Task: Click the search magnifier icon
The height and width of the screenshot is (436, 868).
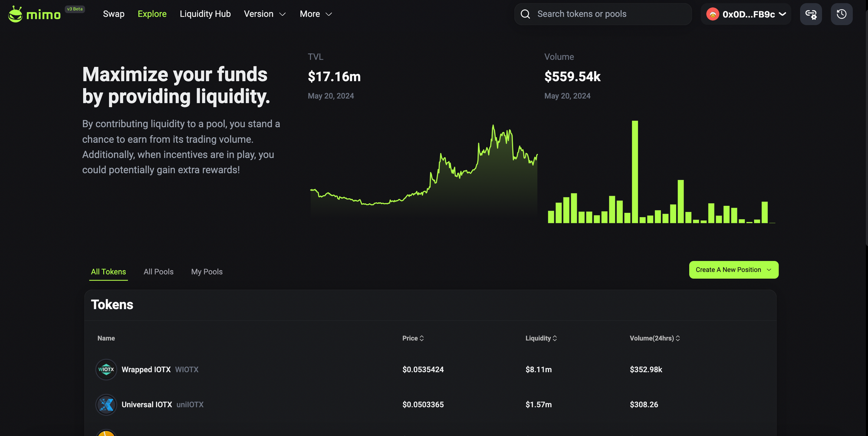Action: click(x=525, y=14)
